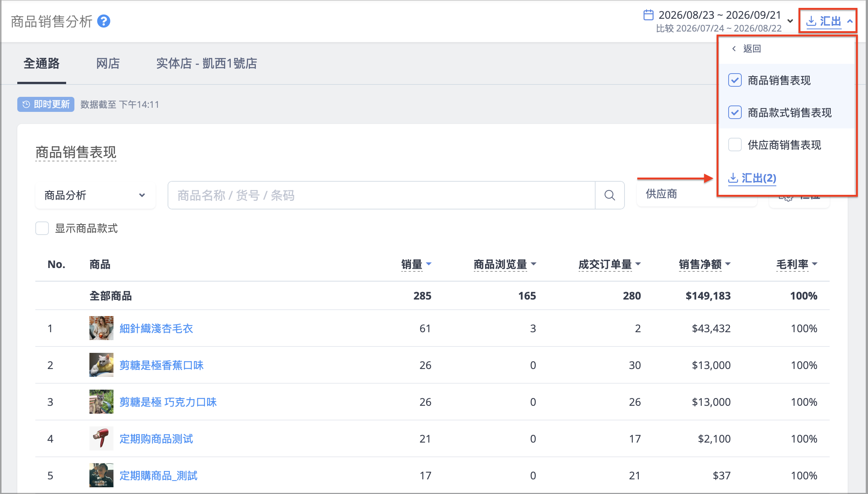868x494 pixels.
Task: Open thumbnail of 剪糖是極香蕉口味 product
Action: point(101,365)
